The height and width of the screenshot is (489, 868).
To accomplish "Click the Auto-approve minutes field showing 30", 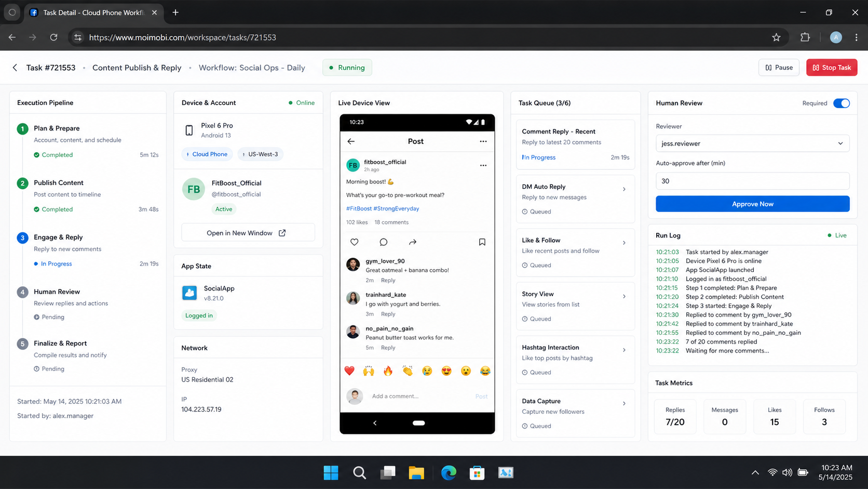I will pyautogui.click(x=752, y=181).
